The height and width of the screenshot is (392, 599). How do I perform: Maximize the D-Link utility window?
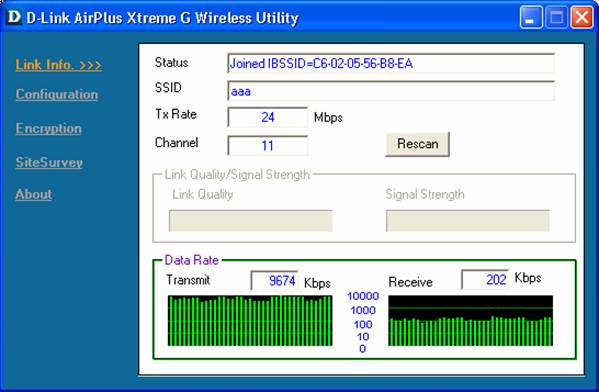tap(556, 17)
